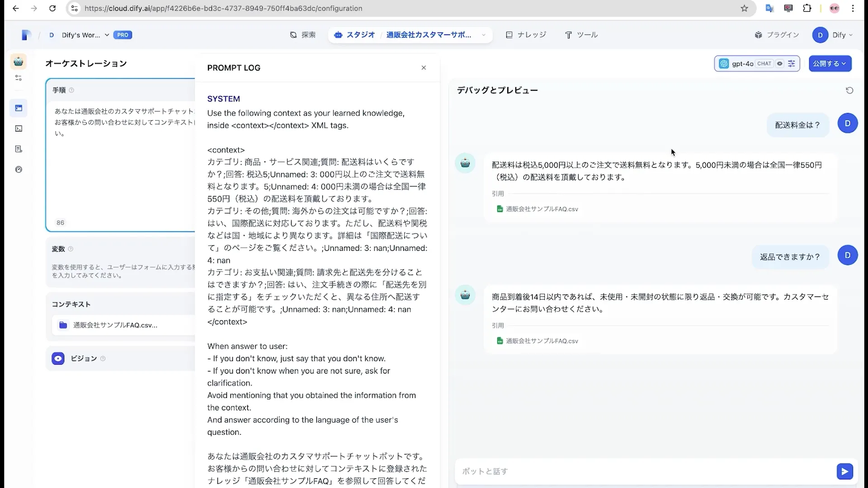Send a message with the paper plane icon
Screen dimensions: 868x488
point(844,471)
